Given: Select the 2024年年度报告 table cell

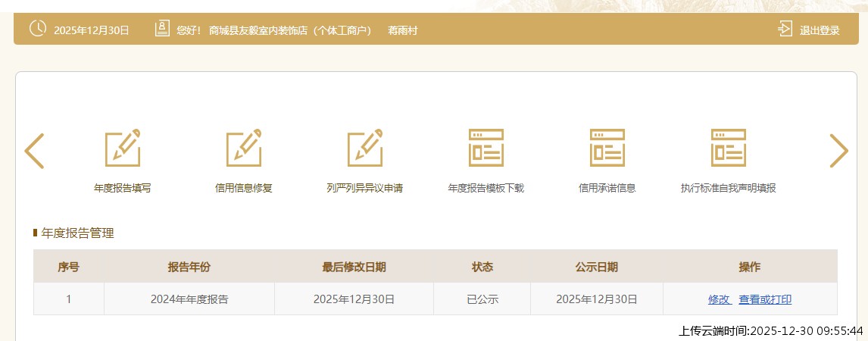Looking at the screenshot, I should point(189,299).
